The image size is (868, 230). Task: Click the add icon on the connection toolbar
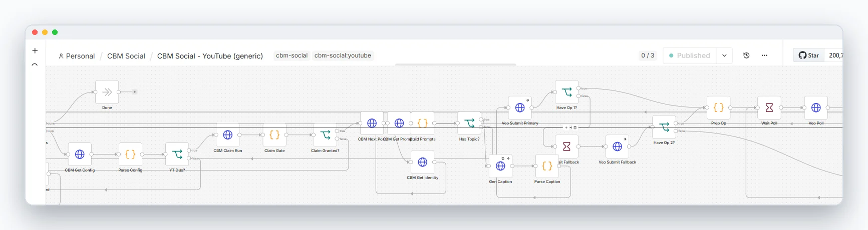566,127
